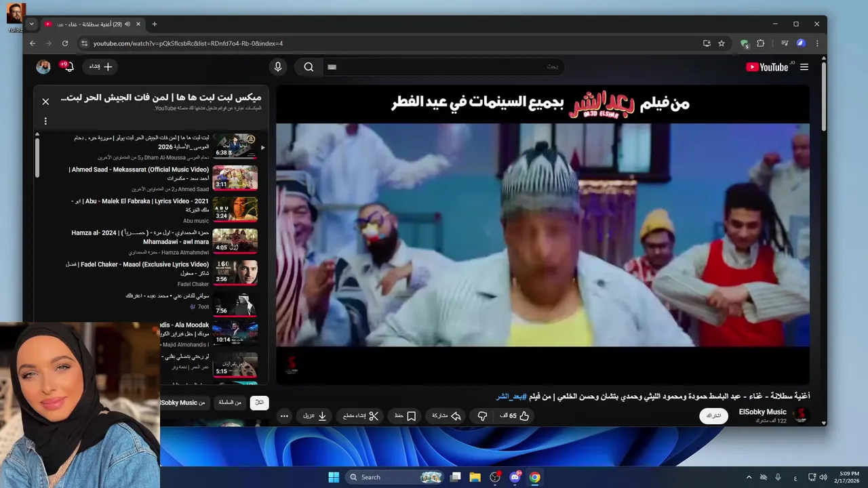Open Chrome extensions puzzle icon
Image resolution: width=868 pixels, height=488 pixels.
click(x=760, y=43)
